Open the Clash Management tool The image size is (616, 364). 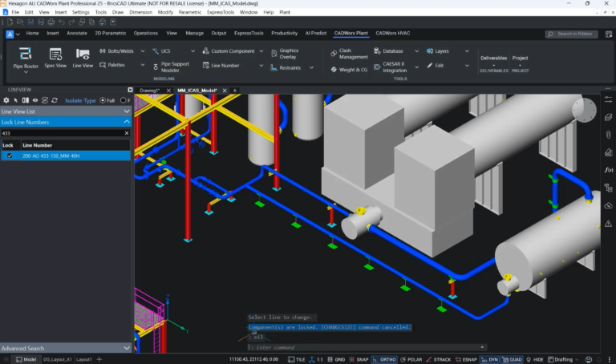pos(349,54)
